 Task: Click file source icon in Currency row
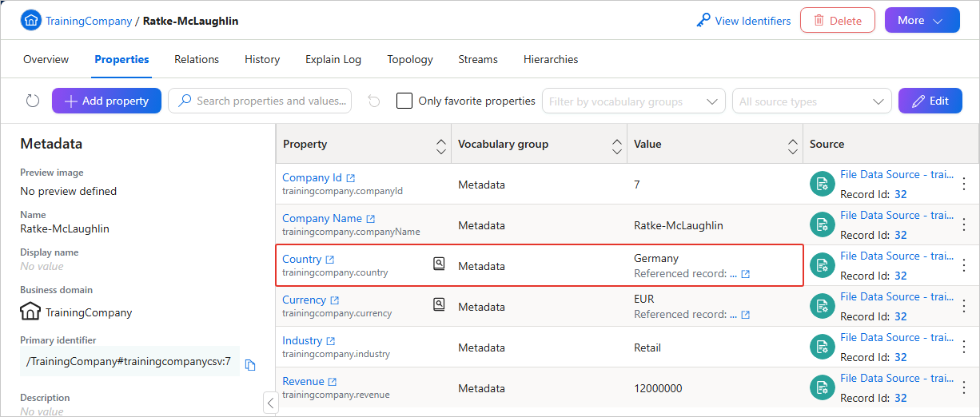coord(822,307)
